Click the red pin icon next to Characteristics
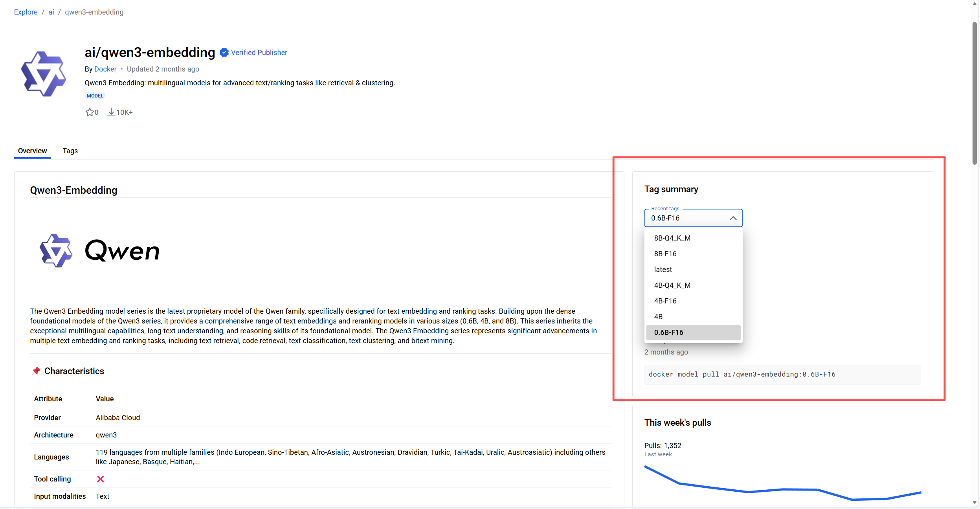The image size is (980, 509). point(36,371)
